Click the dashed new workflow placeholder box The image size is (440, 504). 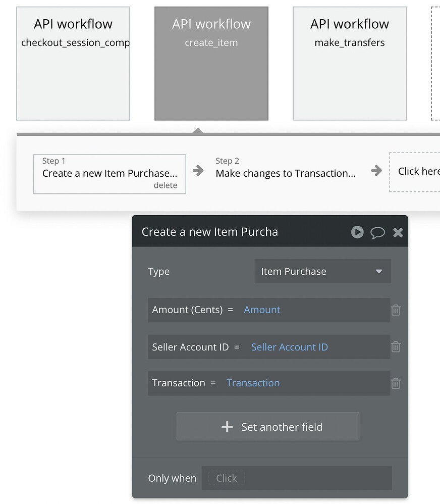(435, 64)
